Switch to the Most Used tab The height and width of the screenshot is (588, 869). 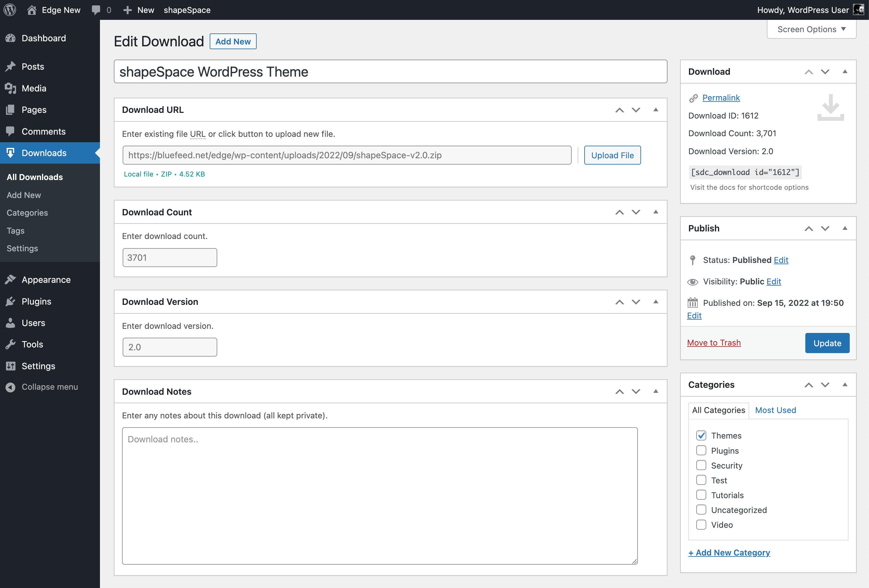[x=775, y=410]
